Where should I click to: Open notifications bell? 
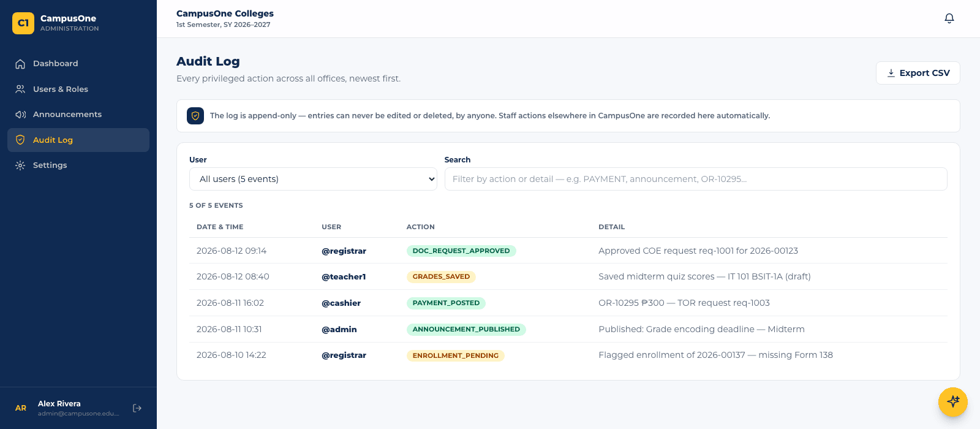tap(949, 18)
